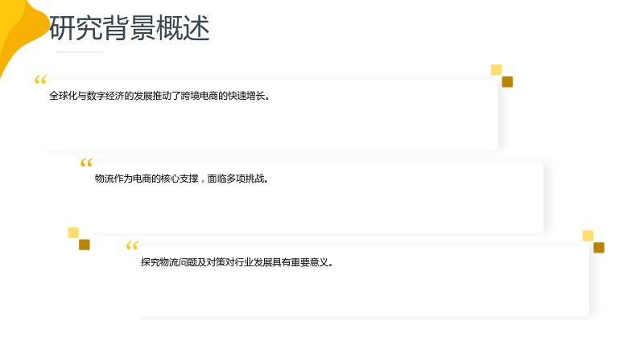Select text starting with 物流作为电商的核心支撑

(182, 179)
